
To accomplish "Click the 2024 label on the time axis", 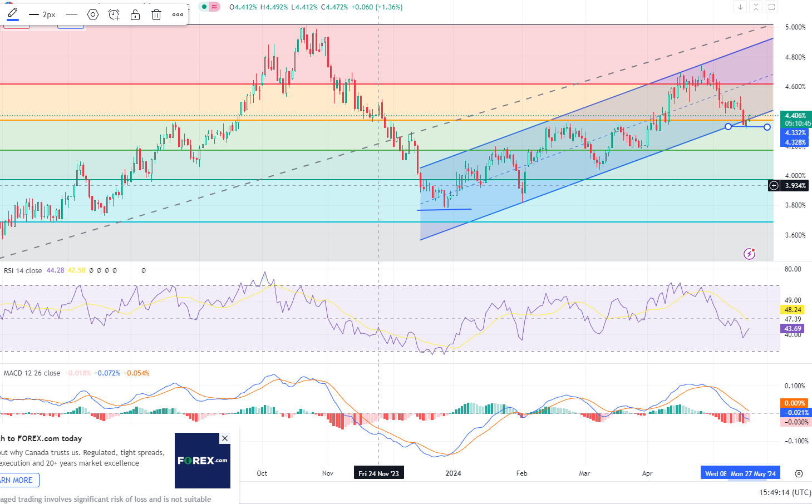I will click(453, 473).
